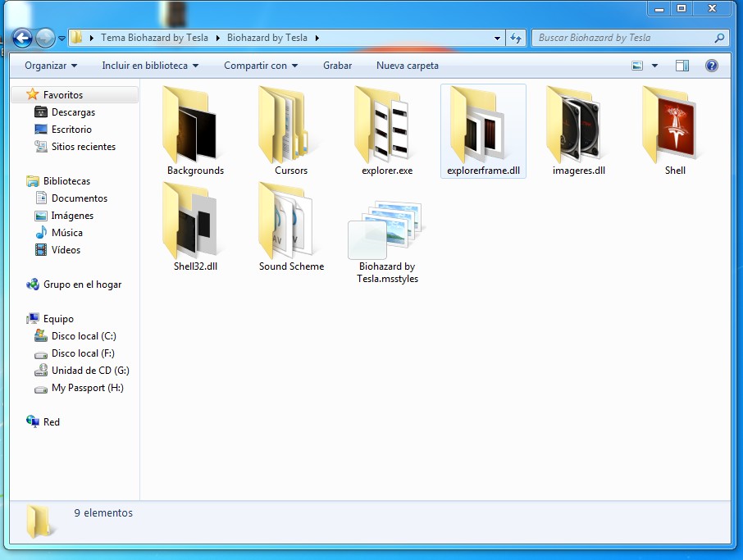Select the Shell32.dll folder

(194, 221)
